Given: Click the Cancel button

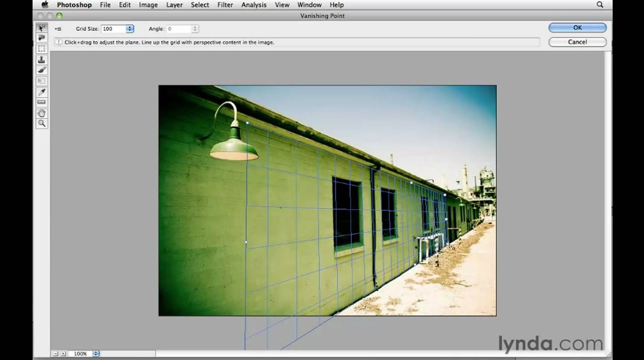Looking at the screenshot, I should tap(577, 42).
